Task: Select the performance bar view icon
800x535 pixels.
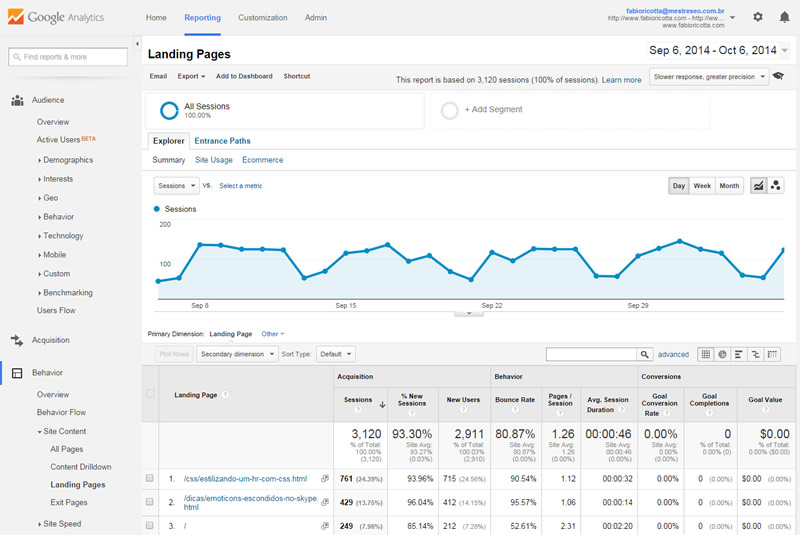Action: [x=738, y=354]
